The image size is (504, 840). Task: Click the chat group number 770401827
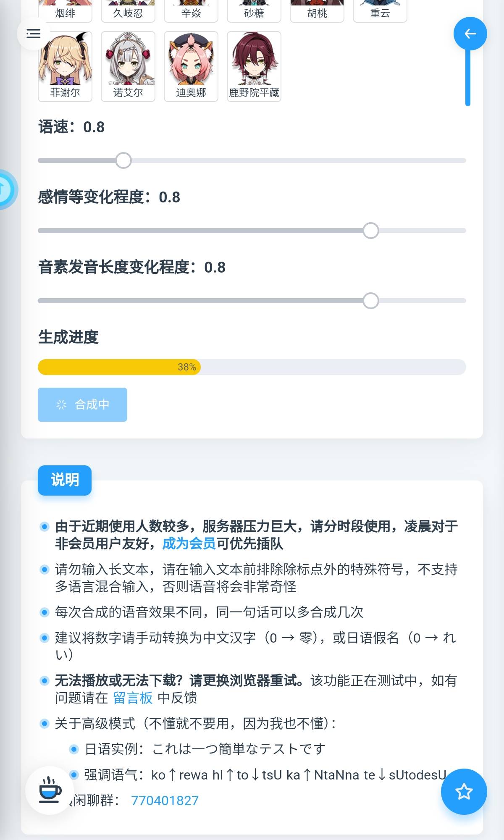coord(165,801)
